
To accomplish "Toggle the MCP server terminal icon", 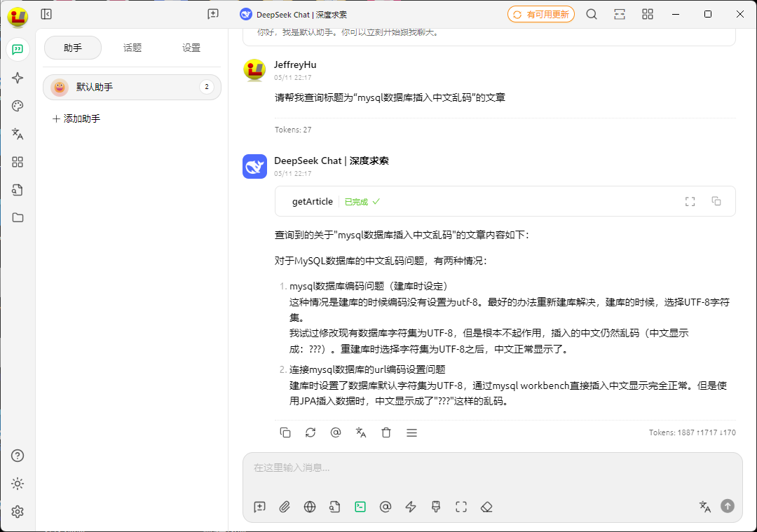I will pyautogui.click(x=360, y=506).
